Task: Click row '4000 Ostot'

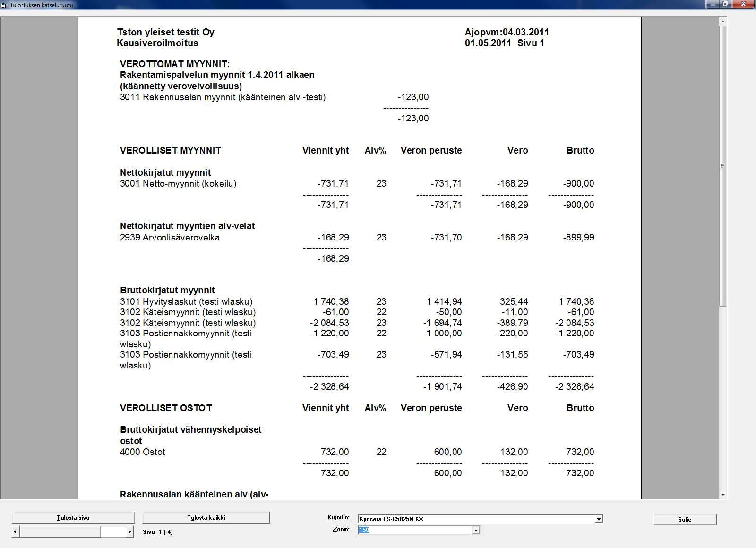Action: (357, 452)
